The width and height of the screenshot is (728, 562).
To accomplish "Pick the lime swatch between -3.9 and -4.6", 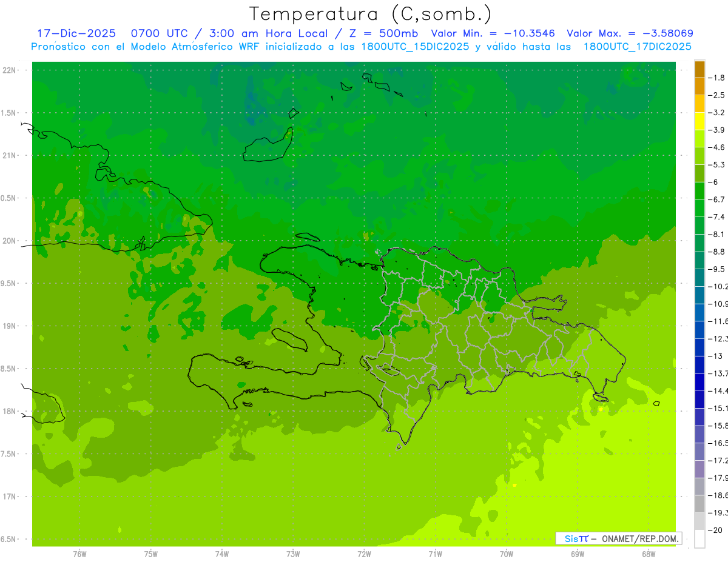I will (699, 139).
